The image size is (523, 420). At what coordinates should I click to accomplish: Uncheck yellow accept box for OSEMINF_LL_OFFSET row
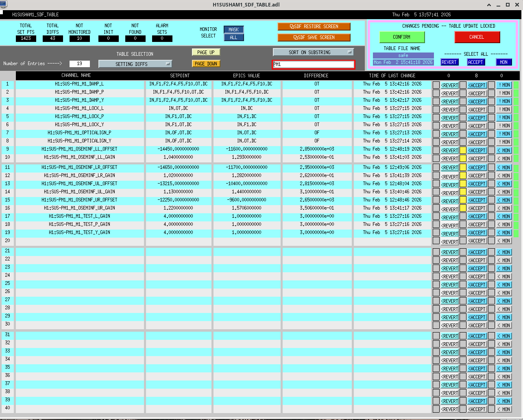pos(463,150)
